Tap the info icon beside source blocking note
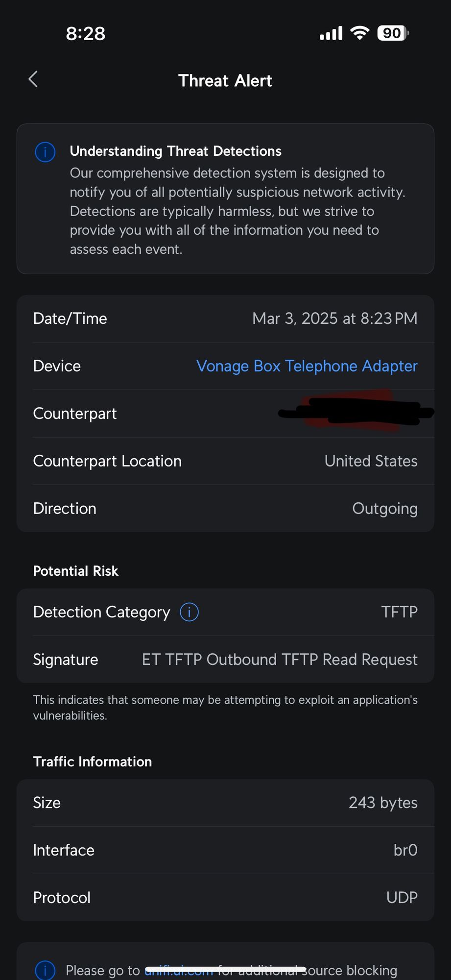The height and width of the screenshot is (980, 451). click(45, 970)
